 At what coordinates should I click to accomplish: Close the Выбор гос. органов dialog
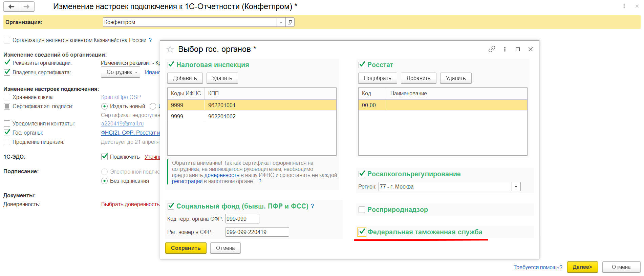tap(531, 49)
